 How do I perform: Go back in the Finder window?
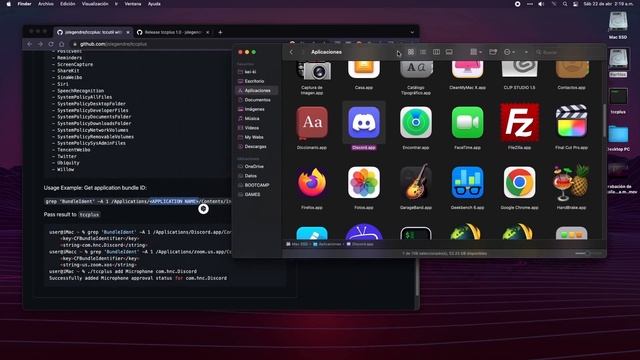click(291, 52)
